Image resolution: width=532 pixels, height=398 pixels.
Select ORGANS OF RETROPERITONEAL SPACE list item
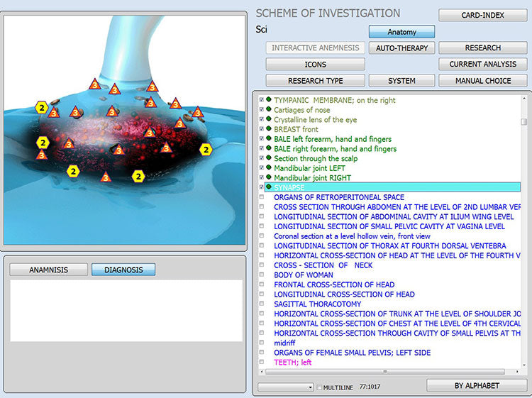339,197
